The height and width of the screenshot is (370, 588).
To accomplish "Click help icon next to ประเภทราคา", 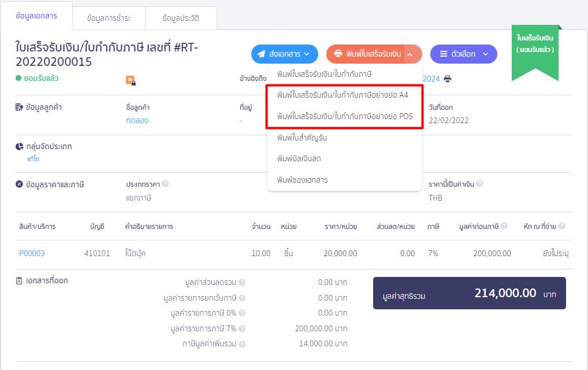I will (165, 184).
